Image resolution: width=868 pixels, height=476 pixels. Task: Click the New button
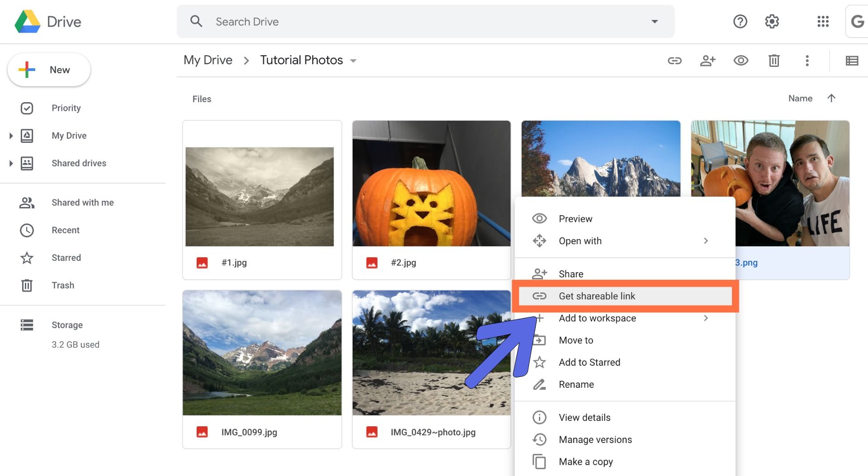pos(49,70)
